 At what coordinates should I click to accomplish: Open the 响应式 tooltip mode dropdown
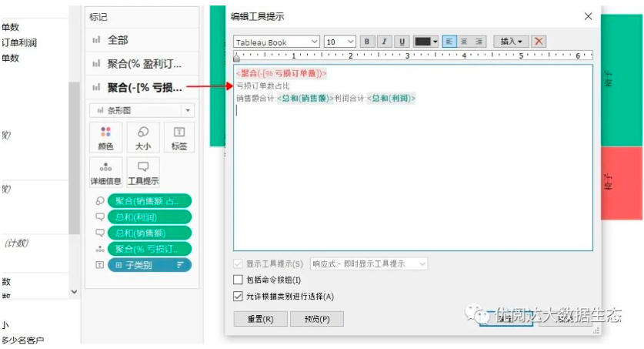369,264
